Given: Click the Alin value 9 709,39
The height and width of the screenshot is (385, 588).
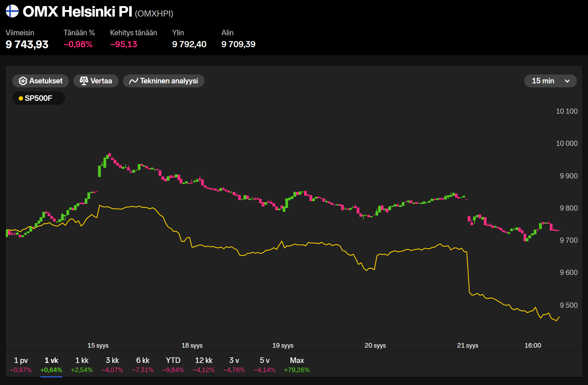Looking at the screenshot, I should [238, 44].
